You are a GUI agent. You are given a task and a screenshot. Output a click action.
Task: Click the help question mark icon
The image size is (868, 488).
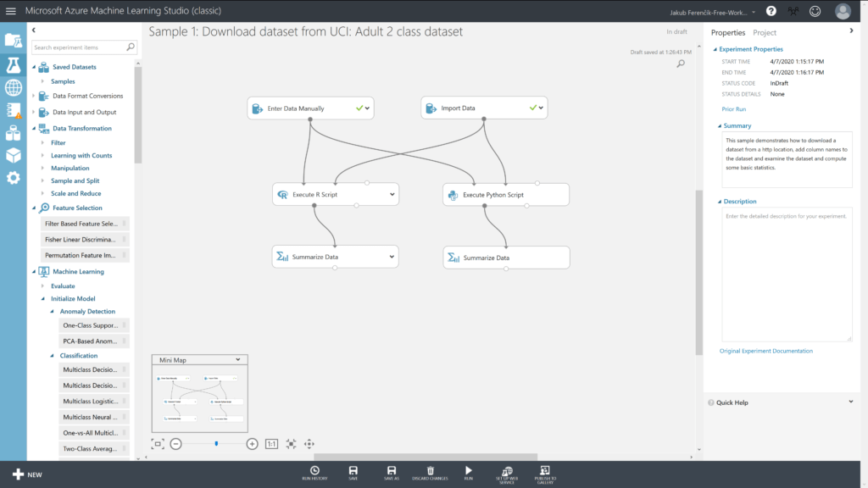pos(771,10)
